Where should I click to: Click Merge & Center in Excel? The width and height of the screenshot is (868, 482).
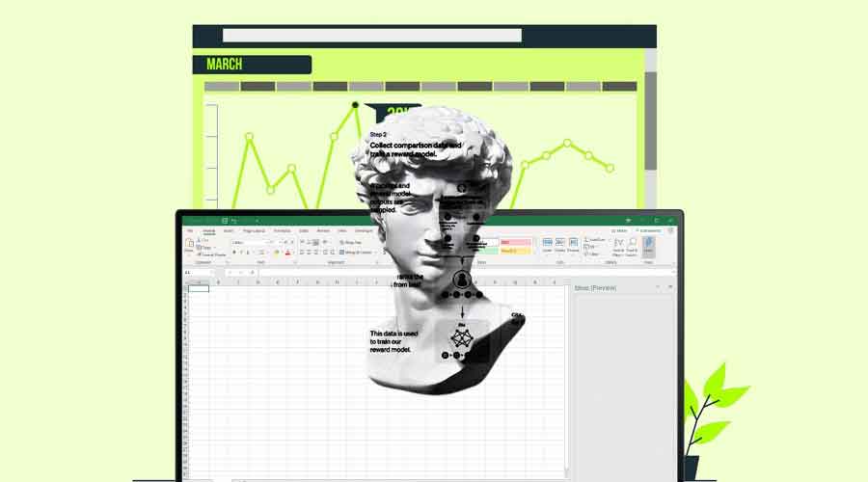(356, 253)
